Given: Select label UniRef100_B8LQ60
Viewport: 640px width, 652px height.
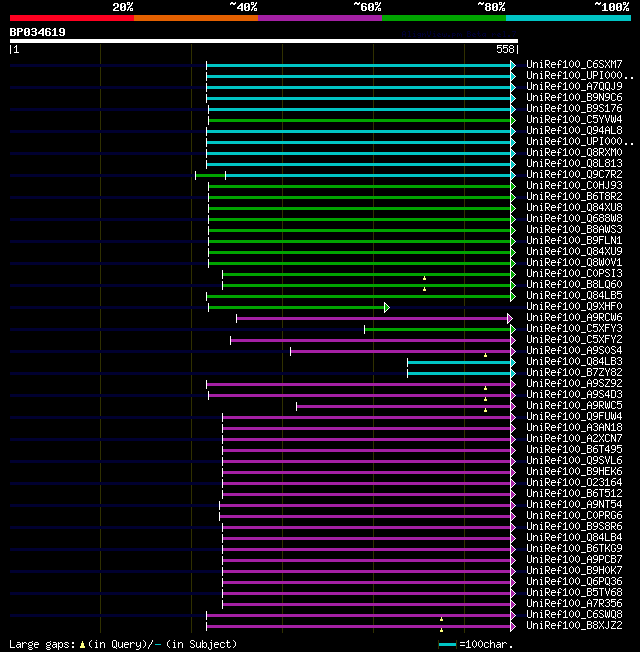Looking at the screenshot, I should (574, 284).
